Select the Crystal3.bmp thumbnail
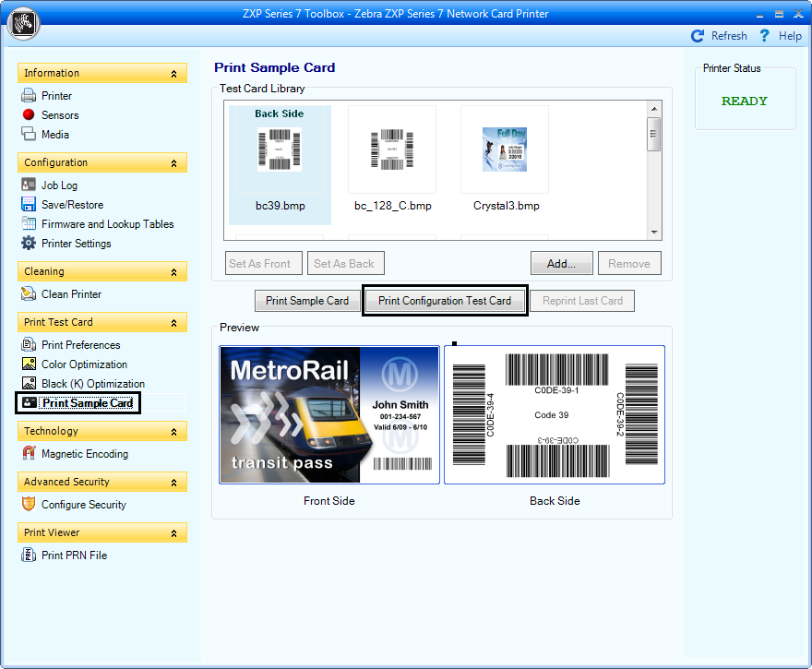 click(505, 149)
